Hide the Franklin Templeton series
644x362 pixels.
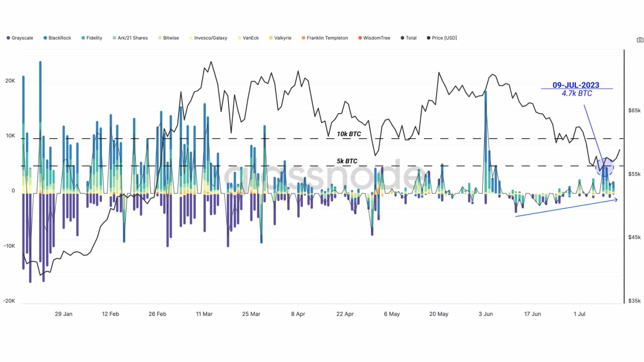tap(325, 38)
